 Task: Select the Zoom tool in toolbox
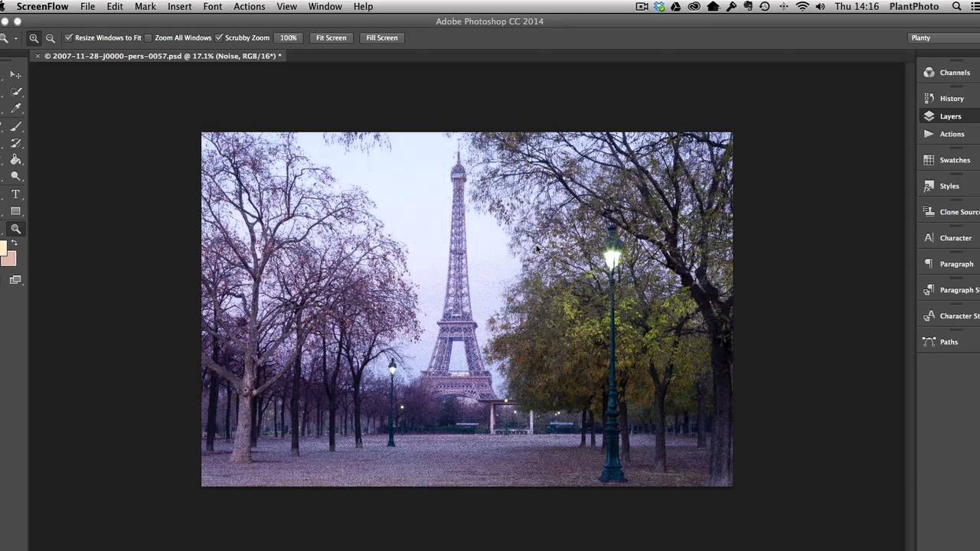click(15, 229)
